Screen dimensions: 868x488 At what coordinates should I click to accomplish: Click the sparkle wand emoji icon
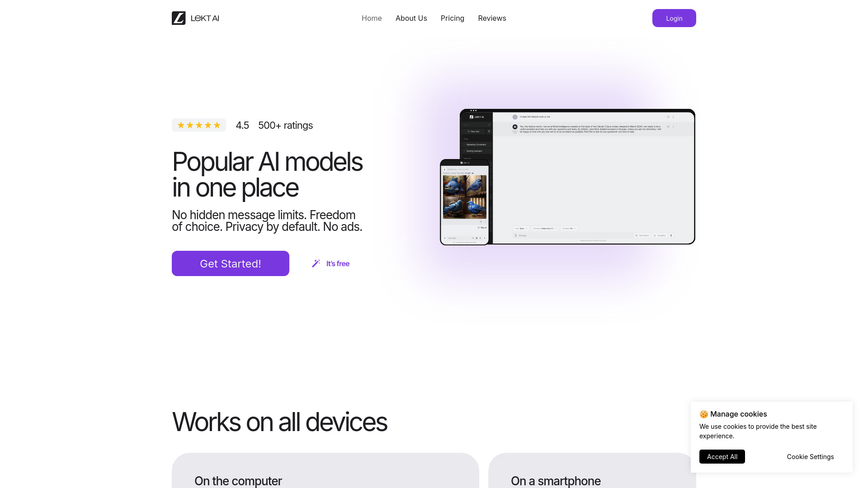(x=316, y=263)
